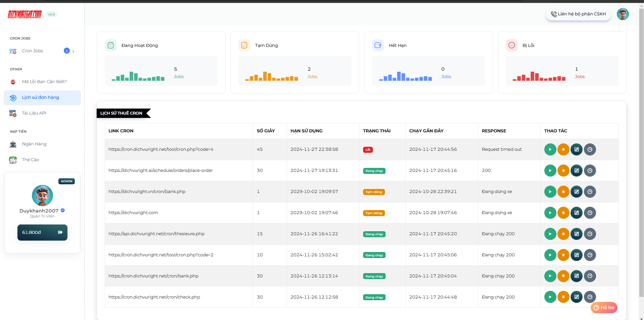
Task: Open Tài Liệu API documentation
Action: [42, 113]
